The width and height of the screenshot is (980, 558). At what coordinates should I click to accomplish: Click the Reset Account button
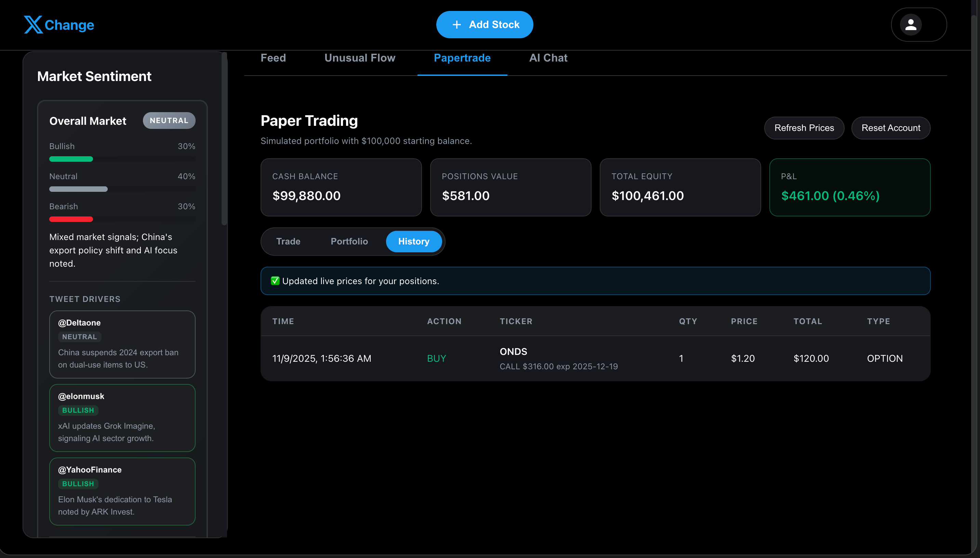(x=890, y=128)
